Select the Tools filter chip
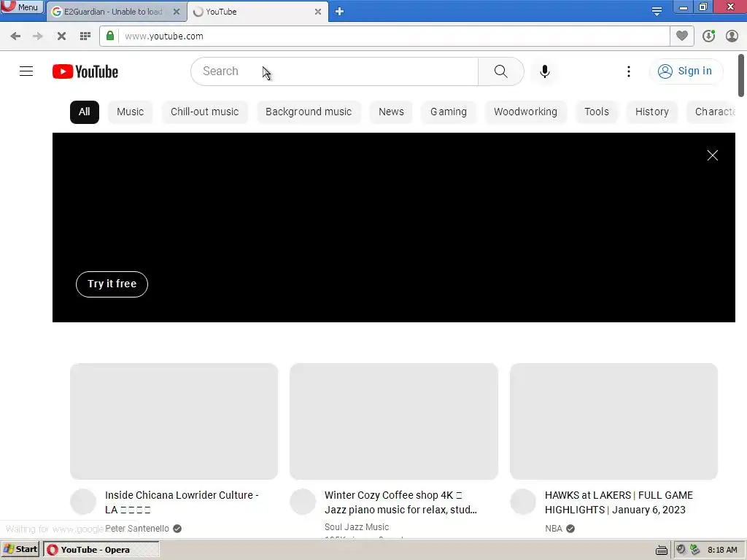 tap(597, 112)
